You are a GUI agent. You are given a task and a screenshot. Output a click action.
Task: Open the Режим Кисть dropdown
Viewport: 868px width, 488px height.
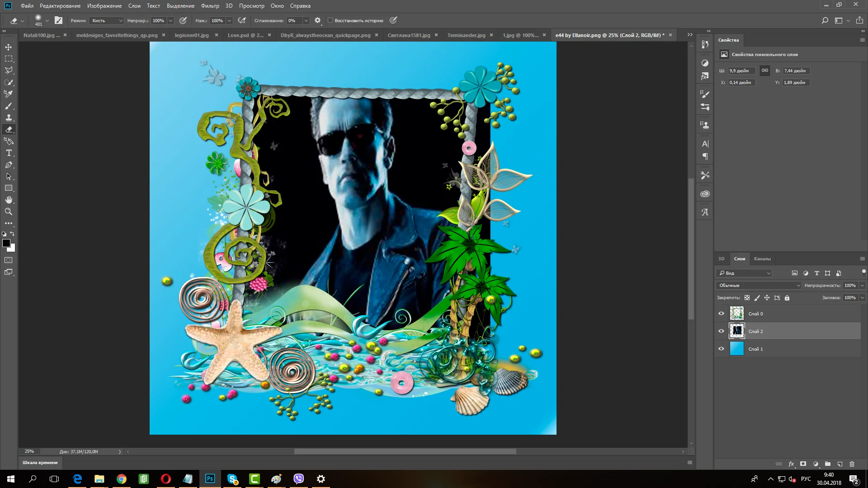pyautogui.click(x=107, y=20)
